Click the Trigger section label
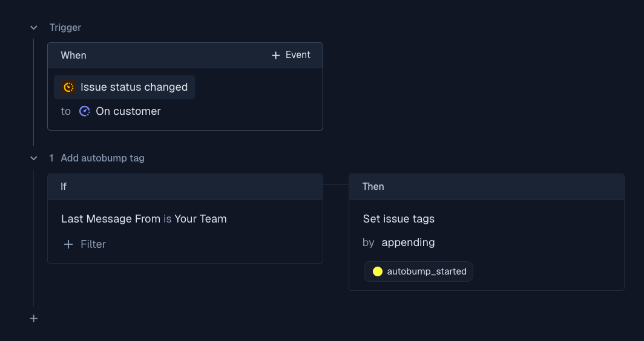 pyautogui.click(x=65, y=27)
